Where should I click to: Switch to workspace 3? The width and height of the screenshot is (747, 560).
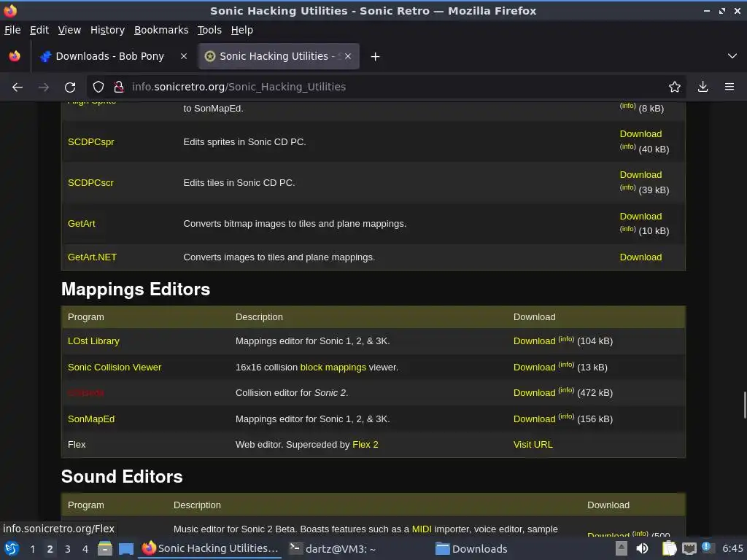(x=68, y=549)
